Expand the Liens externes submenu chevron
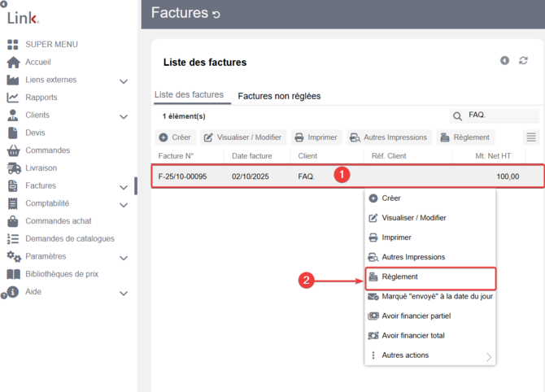Viewport: 545px width, 392px height. (x=124, y=81)
